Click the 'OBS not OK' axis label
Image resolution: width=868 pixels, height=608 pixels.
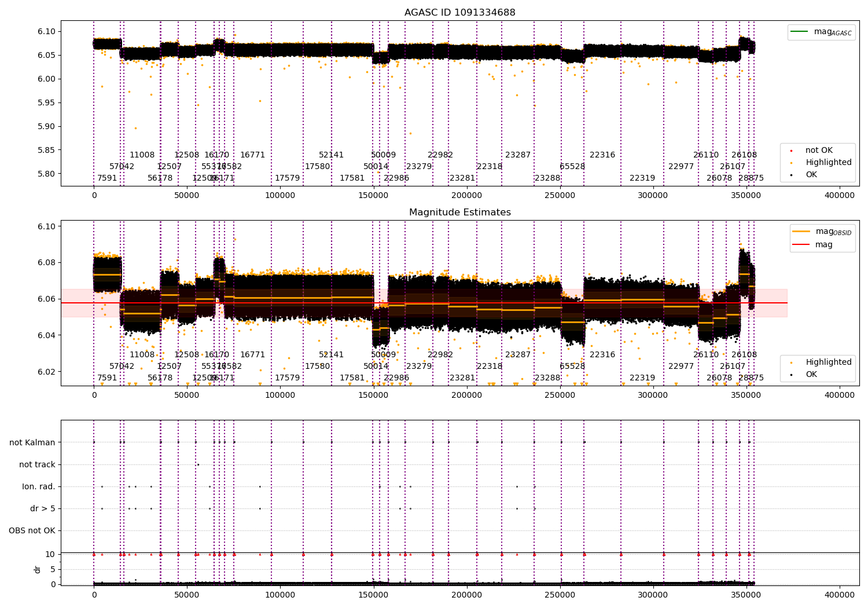click(x=32, y=530)
